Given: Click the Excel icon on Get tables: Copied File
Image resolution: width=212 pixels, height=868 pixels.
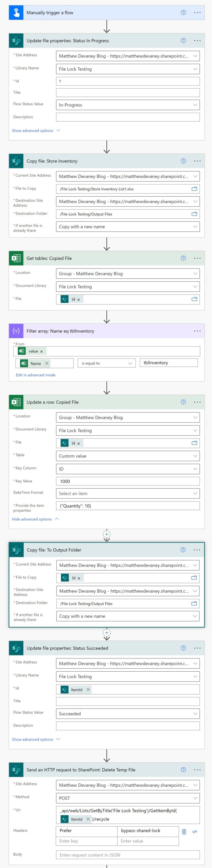Looking at the screenshot, I should 15,258.
